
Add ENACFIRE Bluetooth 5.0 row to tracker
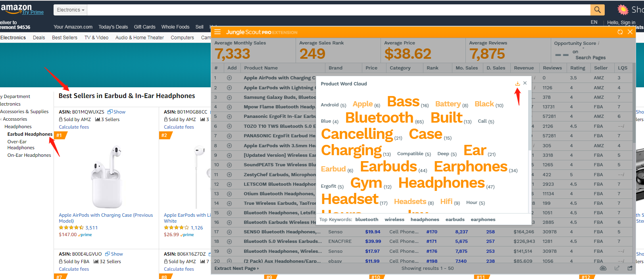[229, 241]
